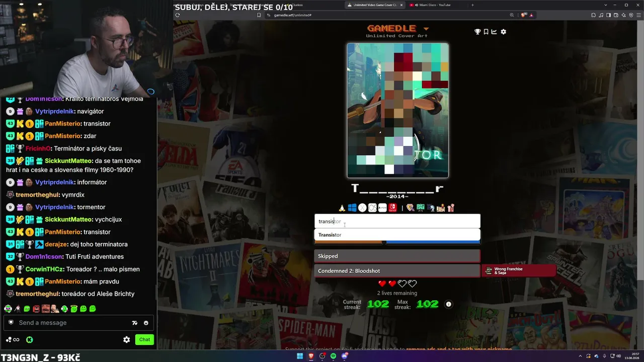Click the Gamedle logo title
644x362 pixels.
[391, 28]
